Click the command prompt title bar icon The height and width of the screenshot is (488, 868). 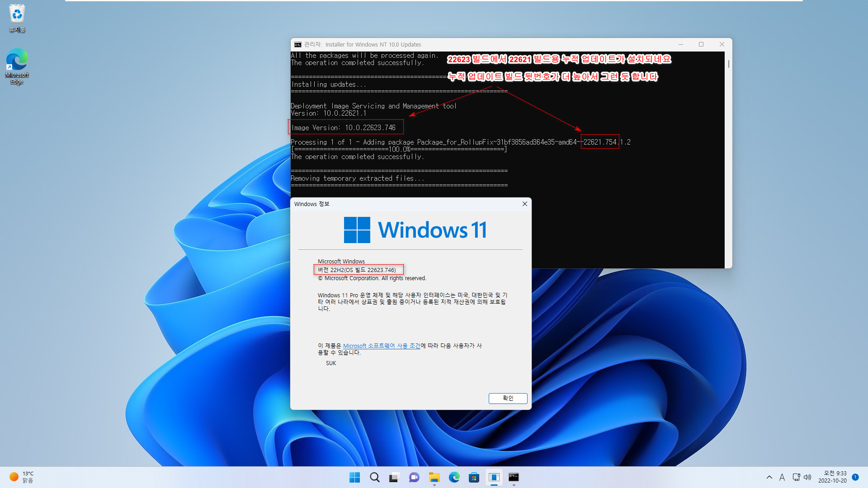(x=298, y=44)
